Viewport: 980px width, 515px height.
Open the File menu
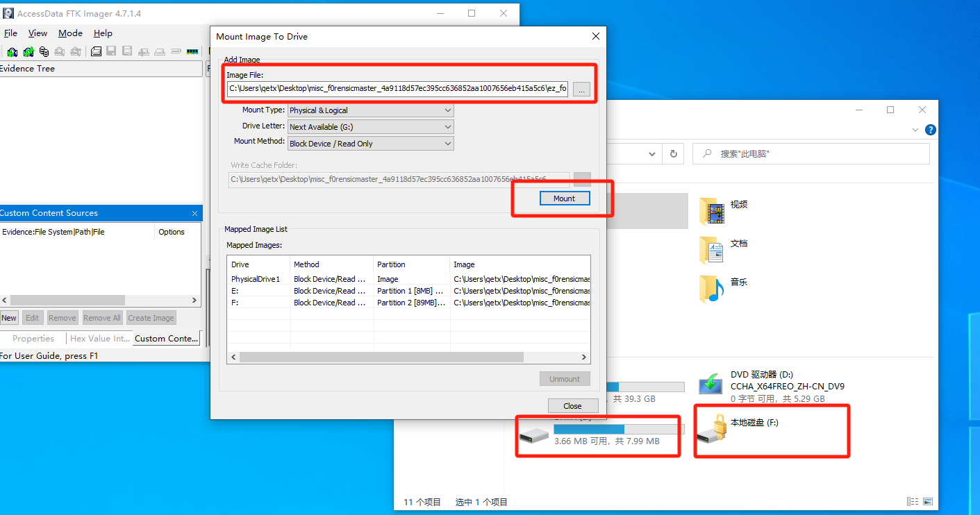pyautogui.click(x=10, y=33)
